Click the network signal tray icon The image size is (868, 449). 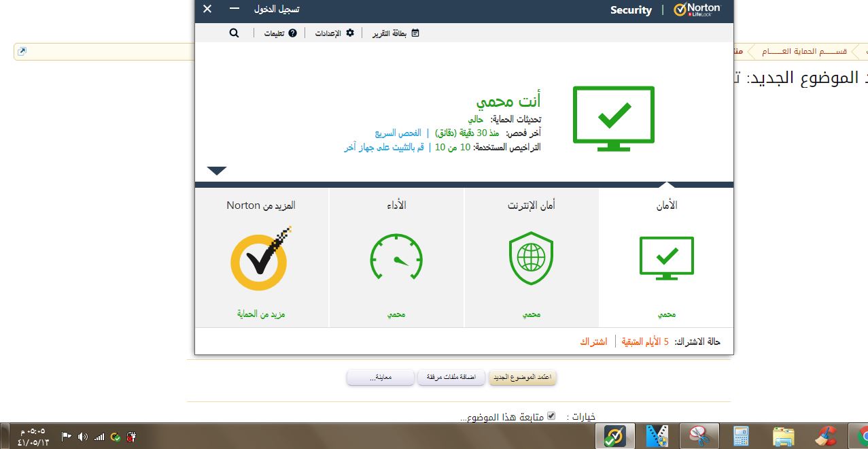(99, 436)
